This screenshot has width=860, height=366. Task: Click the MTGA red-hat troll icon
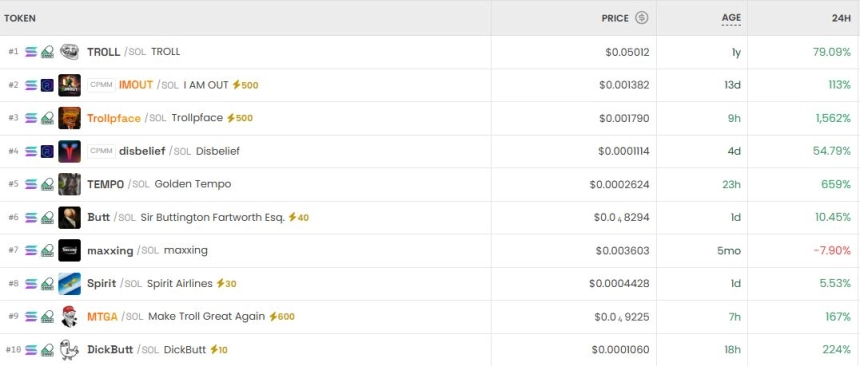[x=69, y=317]
